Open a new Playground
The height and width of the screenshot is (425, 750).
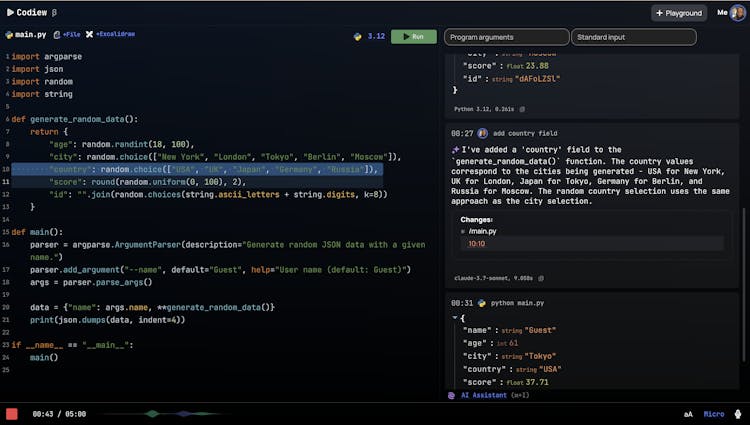(x=679, y=13)
